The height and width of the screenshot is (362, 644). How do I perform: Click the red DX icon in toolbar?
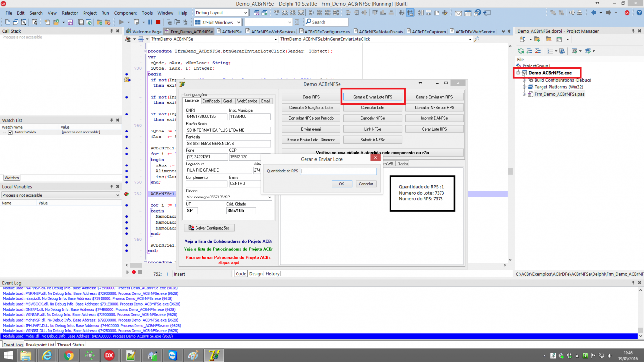[627, 13]
